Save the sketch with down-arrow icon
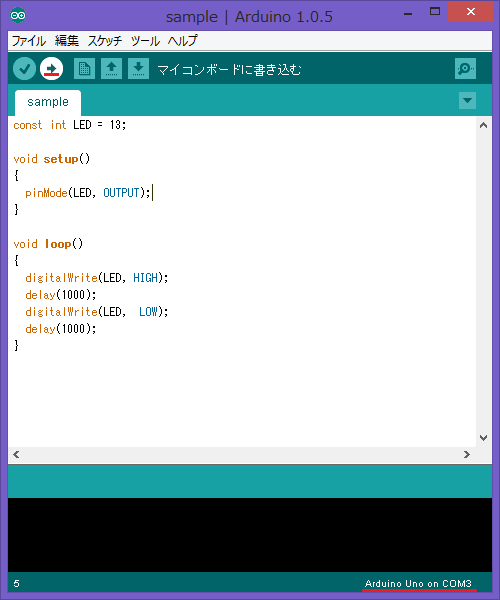The width and height of the screenshot is (500, 600). 138,69
